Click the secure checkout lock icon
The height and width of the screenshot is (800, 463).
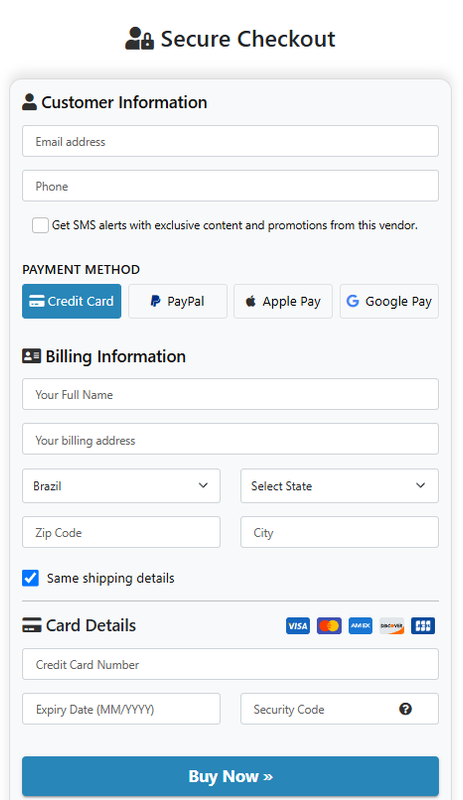coord(139,39)
